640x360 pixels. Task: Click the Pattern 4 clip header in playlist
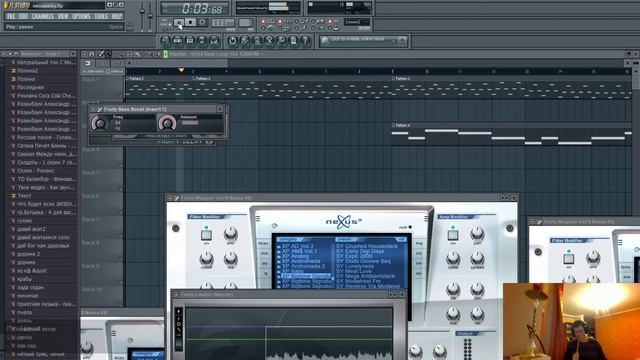click(x=511, y=125)
